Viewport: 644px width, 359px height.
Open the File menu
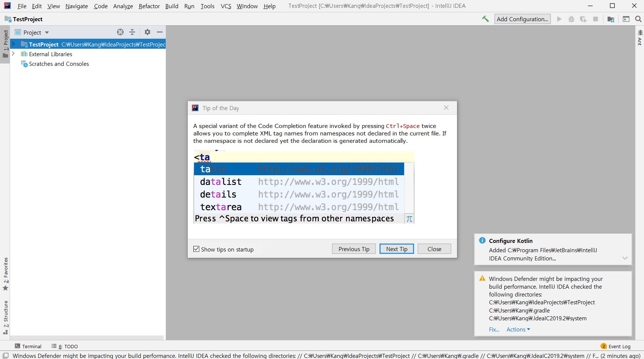tap(22, 6)
